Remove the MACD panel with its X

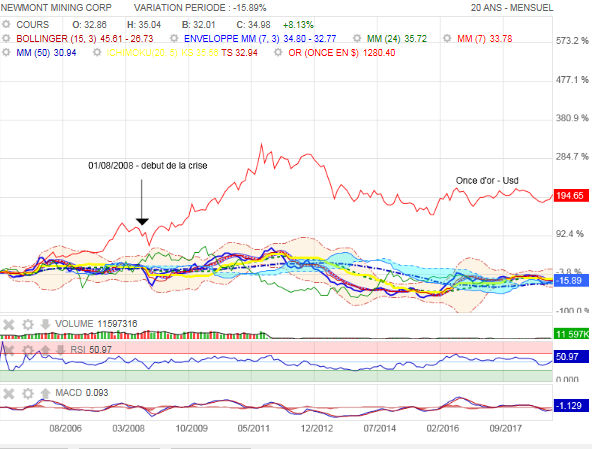click(x=9, y=393)
